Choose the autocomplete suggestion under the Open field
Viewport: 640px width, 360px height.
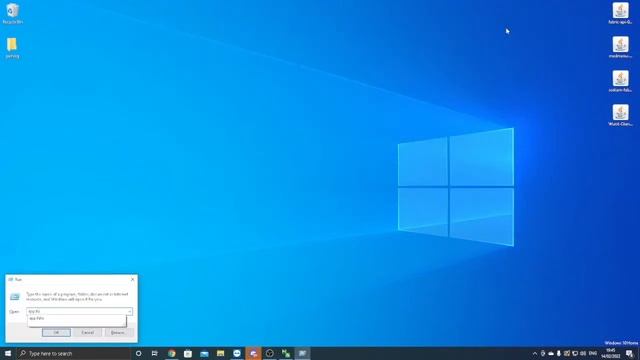click(x=77, y=318)
